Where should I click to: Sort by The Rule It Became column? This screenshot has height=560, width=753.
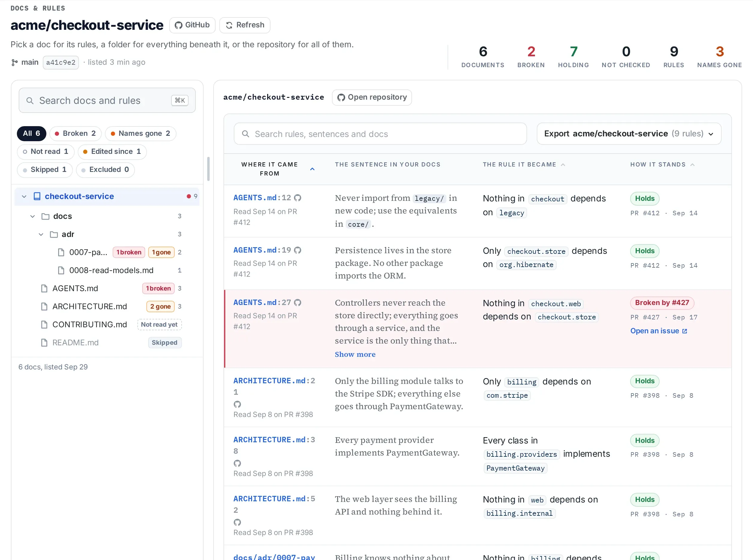point(524,164)
